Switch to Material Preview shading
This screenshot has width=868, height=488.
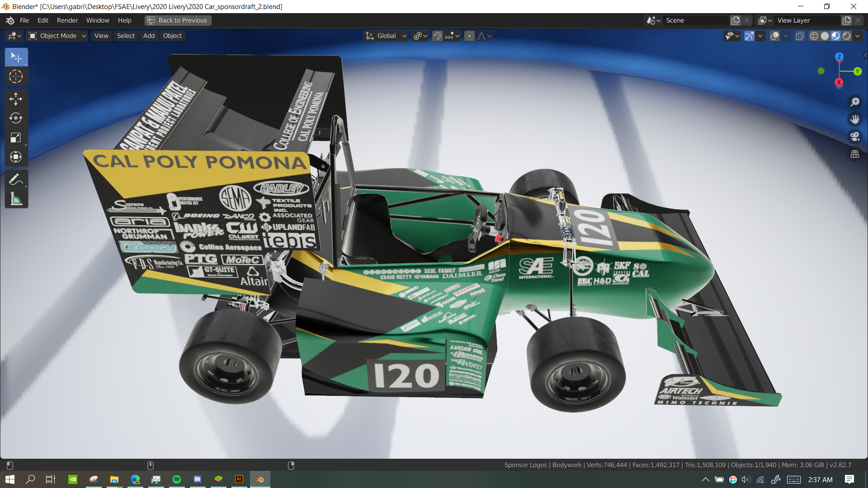835,36
